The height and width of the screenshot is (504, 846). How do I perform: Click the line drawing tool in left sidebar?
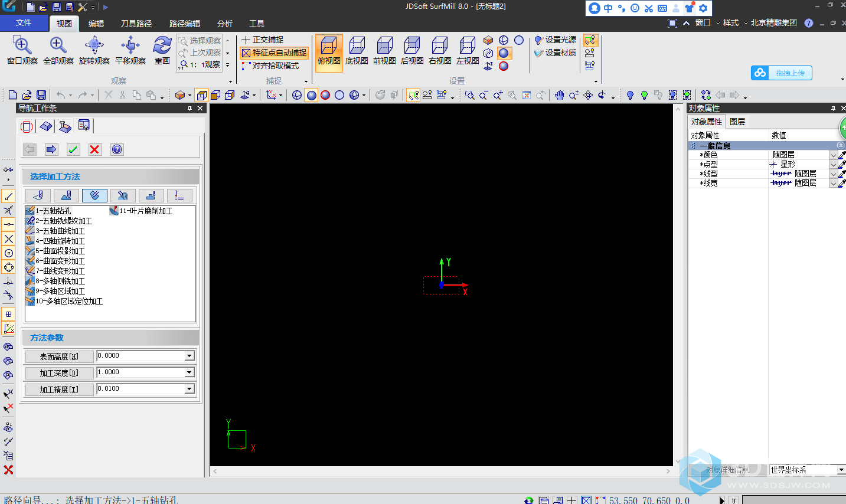click(8, 196)
